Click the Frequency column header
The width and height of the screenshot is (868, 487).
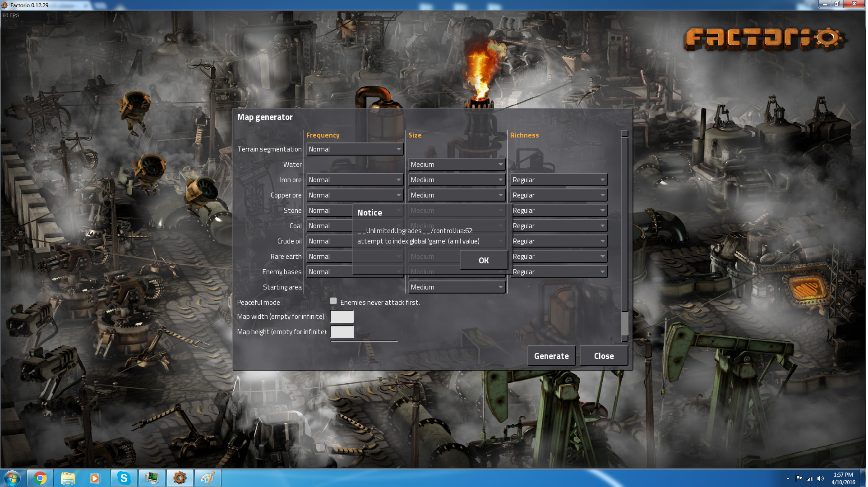[323, 135]
